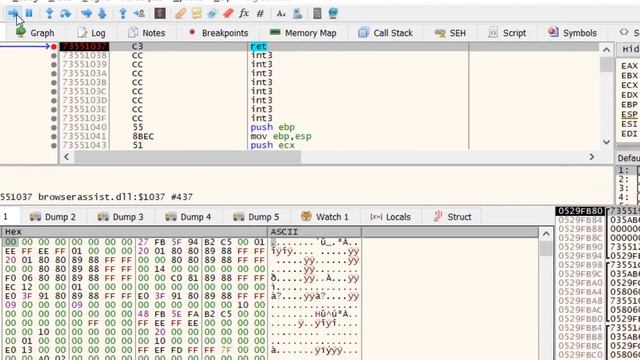The image size is (640, 360).
Task: Click the disassembly horizontal scrollbar thumb
Action: pyautogui.click(x=187, y=157)
